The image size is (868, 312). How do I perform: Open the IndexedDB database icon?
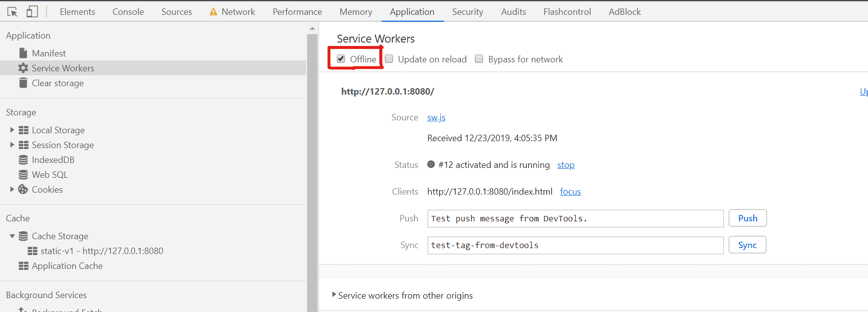pos(23,160)
